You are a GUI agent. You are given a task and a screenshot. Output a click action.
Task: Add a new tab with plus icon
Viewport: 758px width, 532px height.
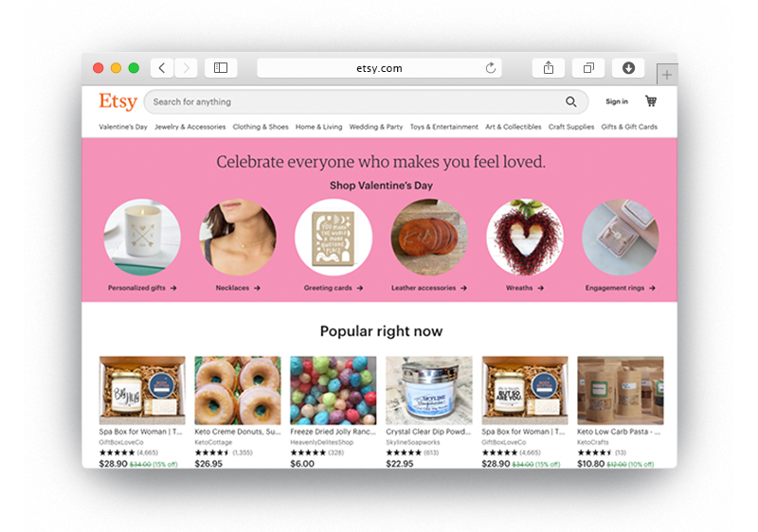[x=667, y=75]
